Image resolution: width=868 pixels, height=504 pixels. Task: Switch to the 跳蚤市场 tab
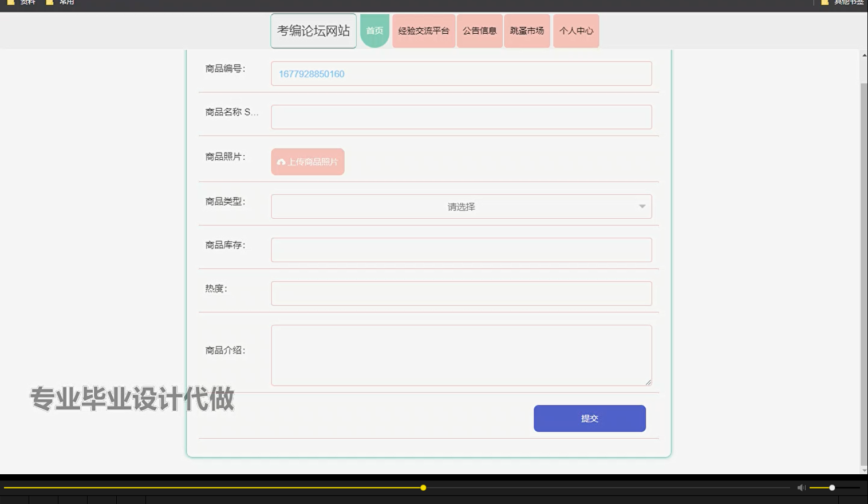(526, 31)
